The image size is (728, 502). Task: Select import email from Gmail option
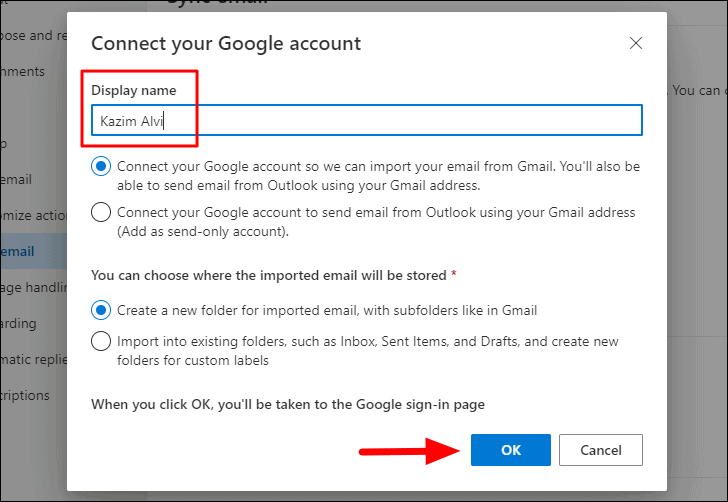tap(101, 166)
